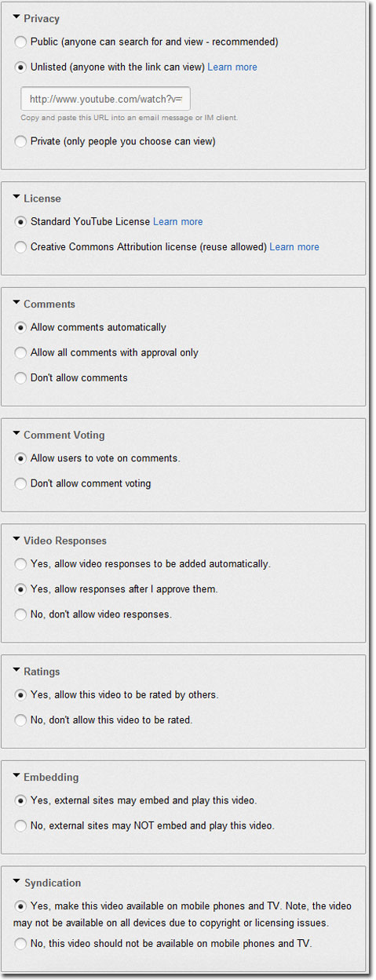Open Learn more link next to Unlisted
Screen dimensions: 376x980
point(232,67)
